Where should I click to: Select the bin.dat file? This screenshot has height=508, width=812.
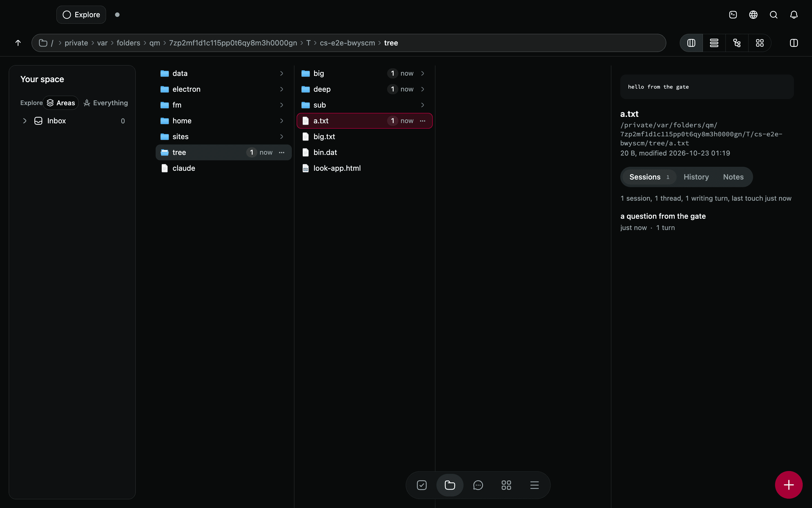(364, 152)
